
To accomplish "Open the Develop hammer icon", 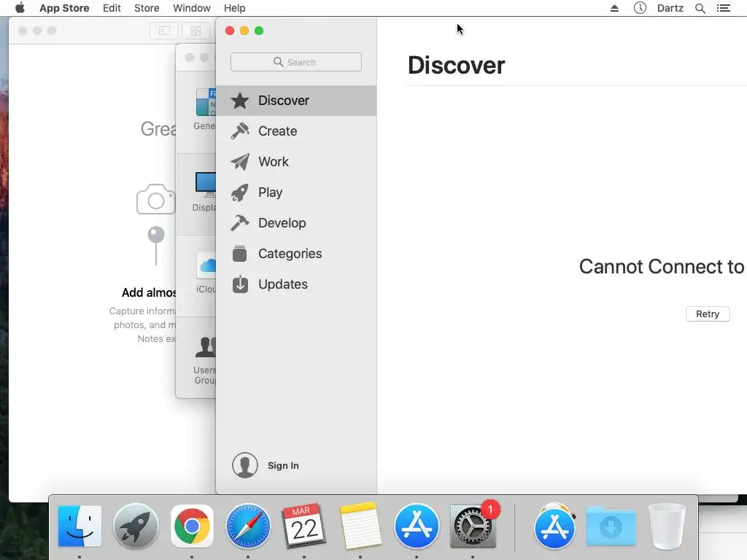I will [240, 223].
